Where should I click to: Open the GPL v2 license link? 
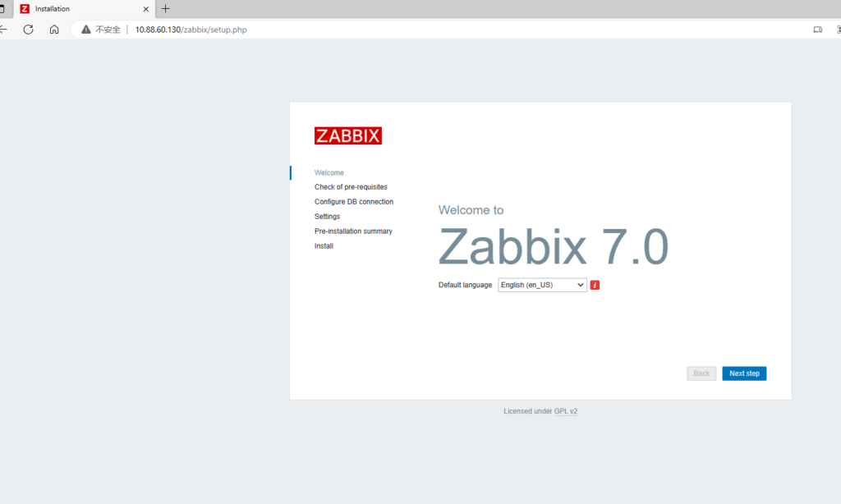point(565,411)
